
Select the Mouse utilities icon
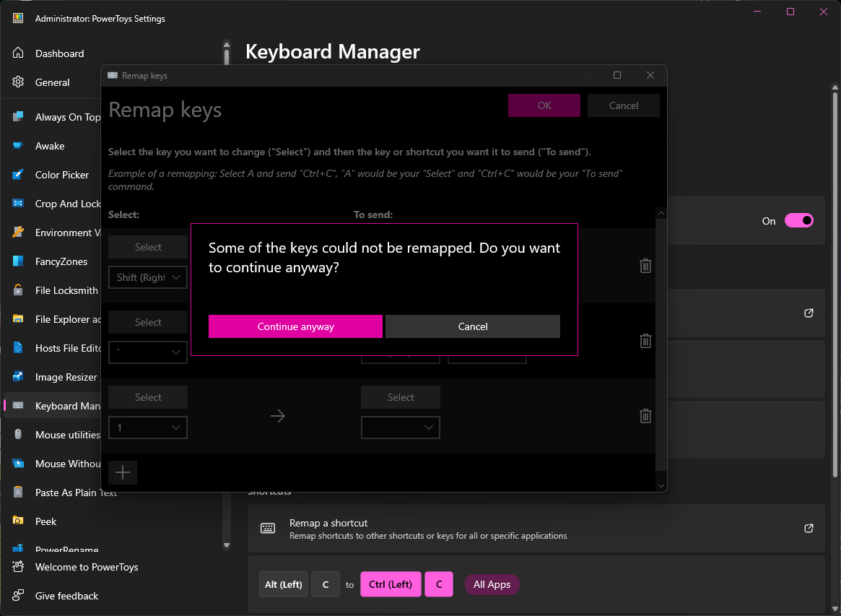pyautogui.click(x=19, y=434)
